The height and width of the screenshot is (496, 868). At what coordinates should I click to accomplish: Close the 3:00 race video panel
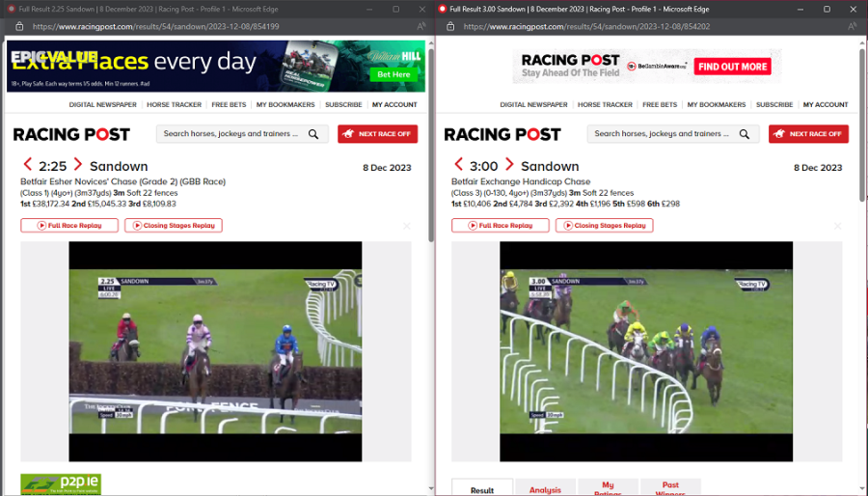tap(837, 226)
